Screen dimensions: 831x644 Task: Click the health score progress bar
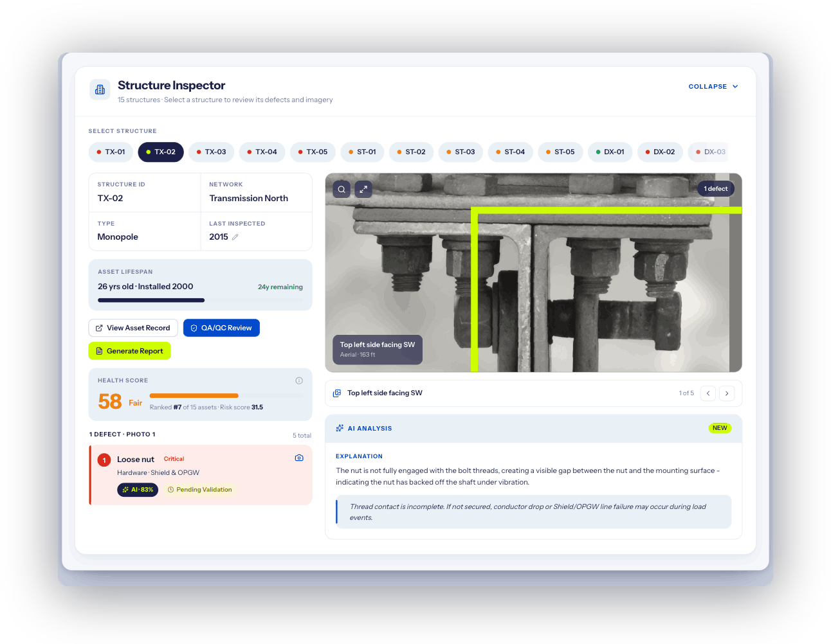pos(226,396)
